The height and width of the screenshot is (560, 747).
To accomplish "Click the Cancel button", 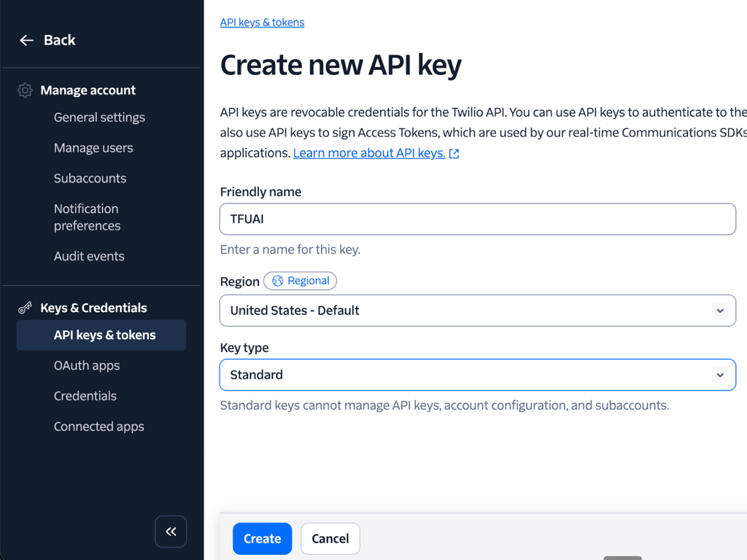I will 330,539.
